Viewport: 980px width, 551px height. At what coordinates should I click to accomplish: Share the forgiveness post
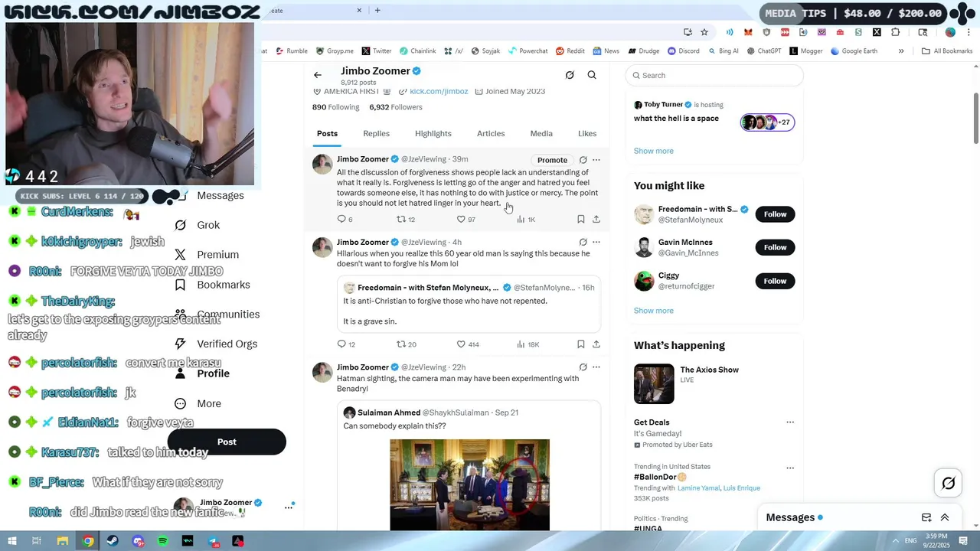[596, 220]
